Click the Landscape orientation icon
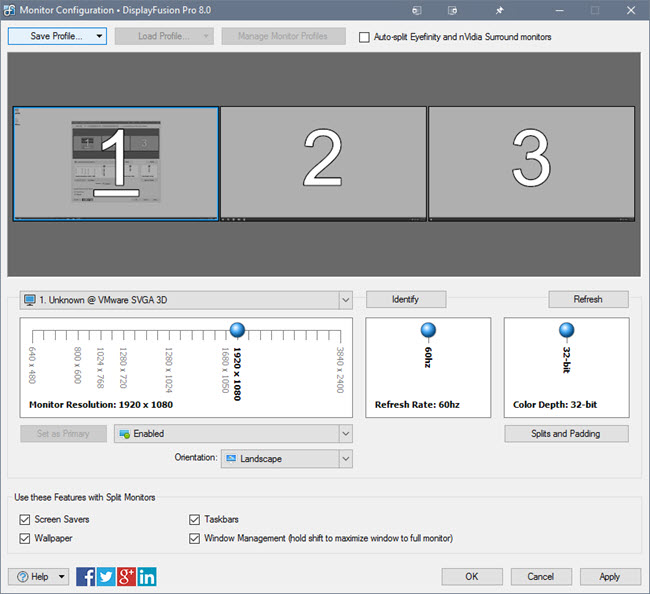The width and height of the screenshot is (650, 594). coord(231,458)
